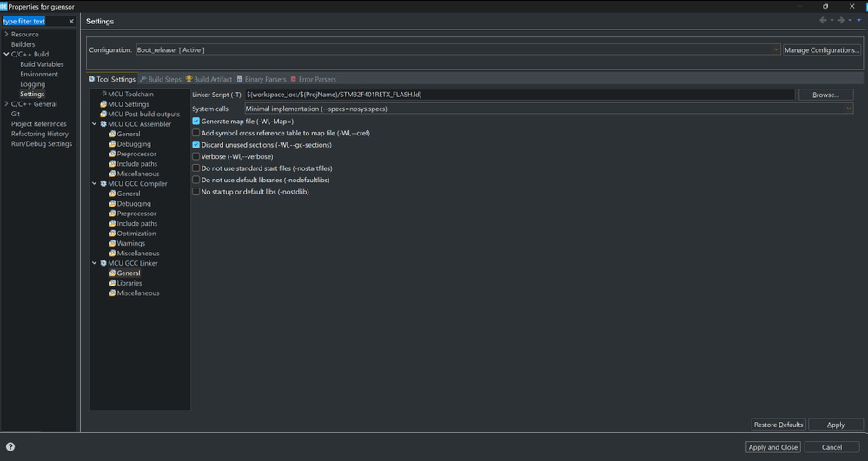The image size is (868, 461).
Task: Check Do not use default libraries
Action: point(196,180)
